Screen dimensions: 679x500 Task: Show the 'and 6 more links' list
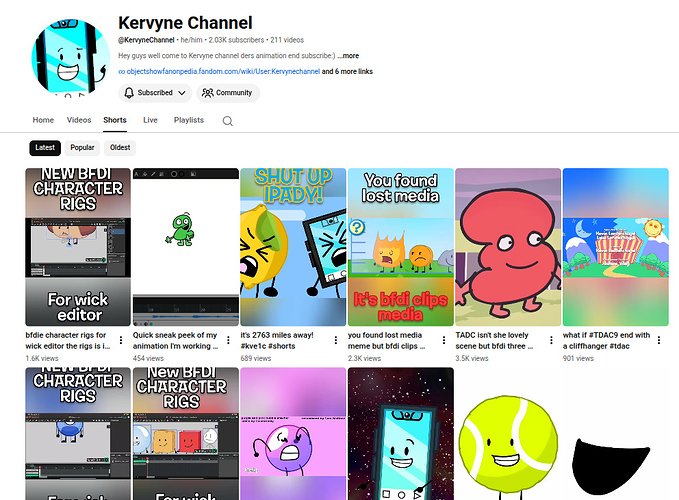pos(347,71)
